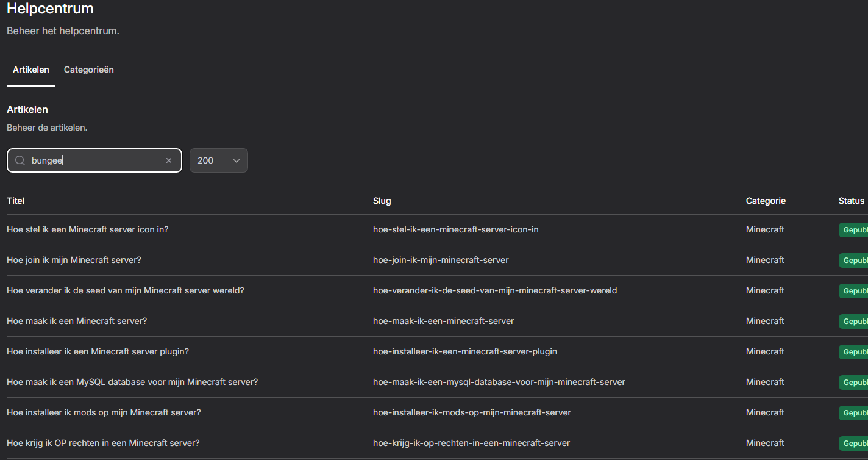
Task: Open the 200 page size dropdown
Action: 218,160
